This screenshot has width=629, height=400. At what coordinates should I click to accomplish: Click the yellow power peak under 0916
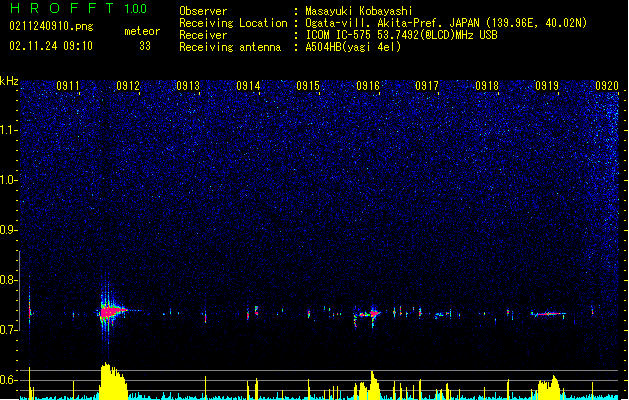tap(373, 384)
